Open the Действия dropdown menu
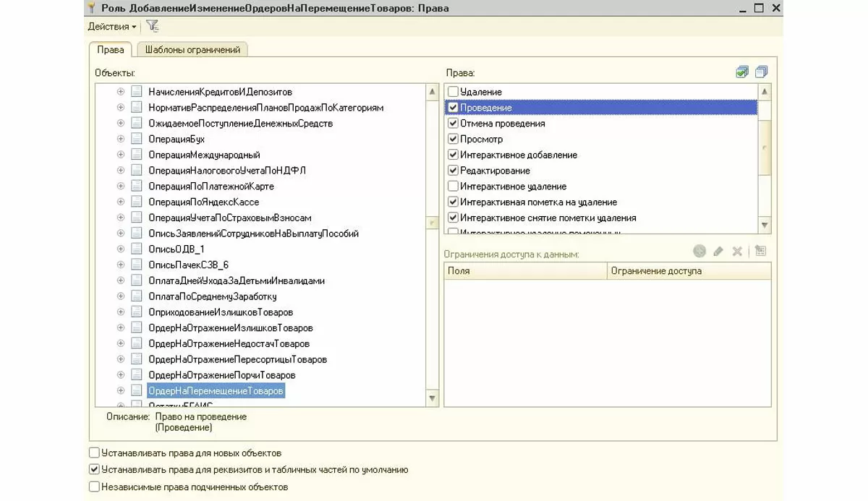The image size is (868, 501). (112, 26)
